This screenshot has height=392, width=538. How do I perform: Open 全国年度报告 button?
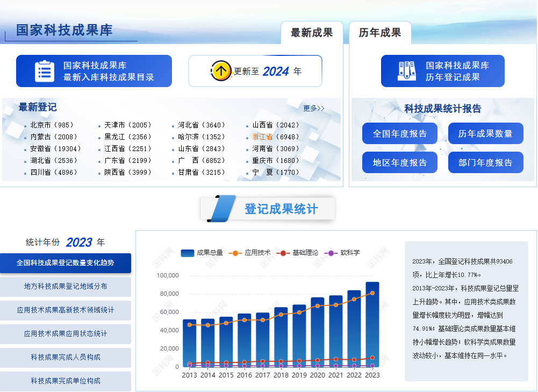click(x=400, y=133)
